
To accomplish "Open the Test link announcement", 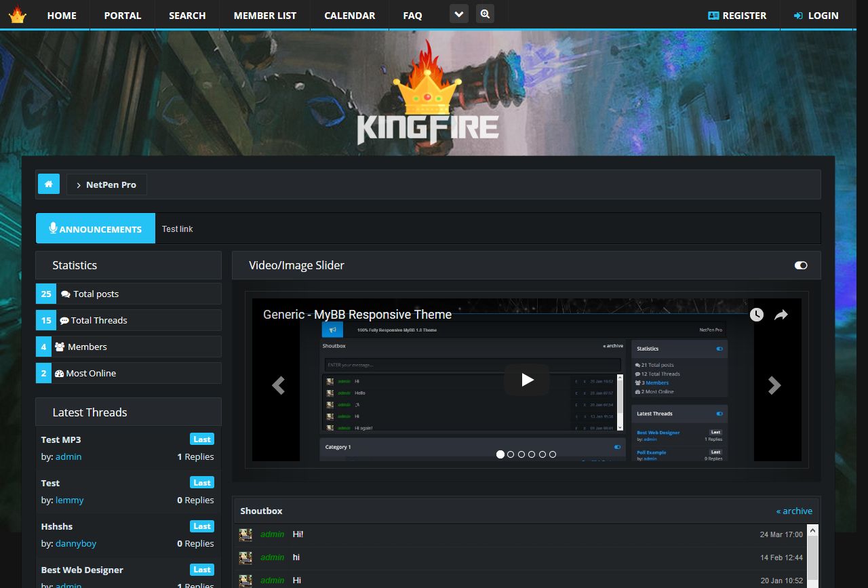I will click(x=178, y=229).
